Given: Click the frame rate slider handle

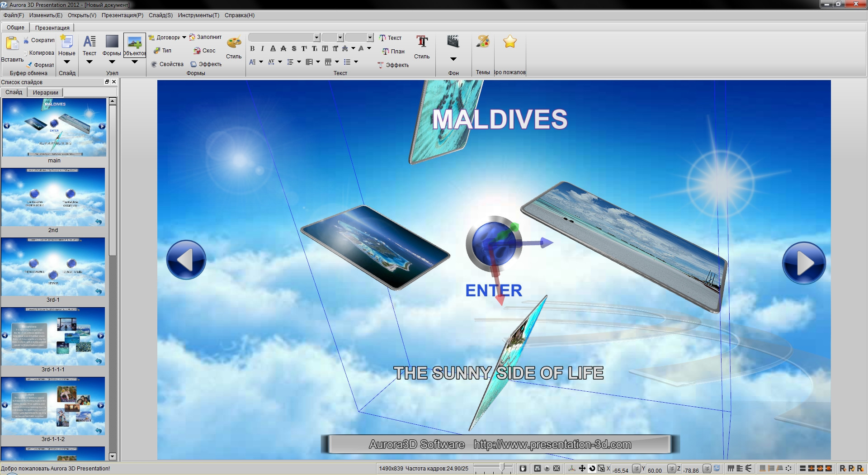Looking at the screenshot, I should [x=502, y=468].
